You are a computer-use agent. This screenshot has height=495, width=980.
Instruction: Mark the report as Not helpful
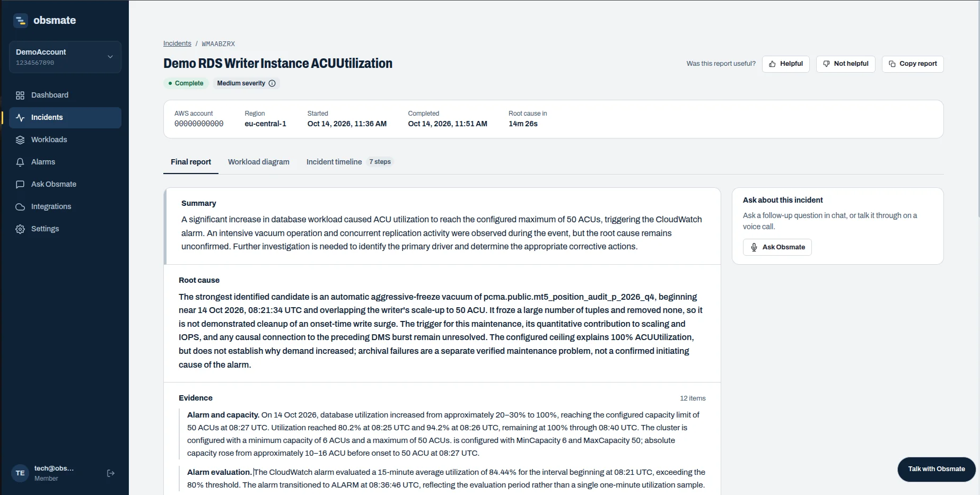pos(845,64)
